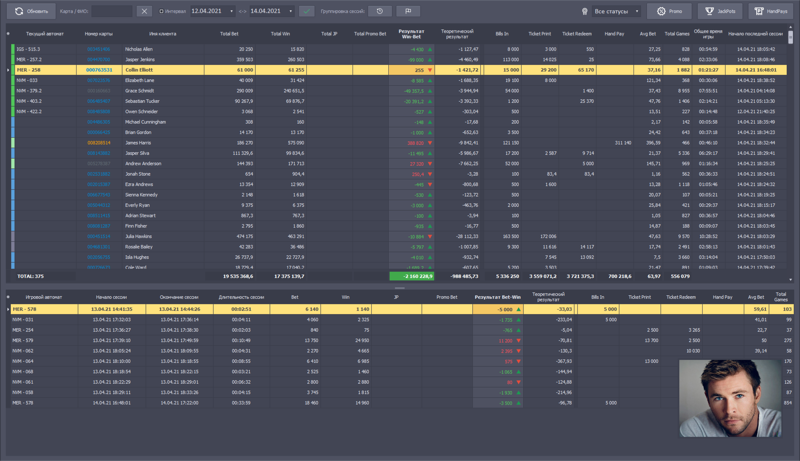The image size is (800, 461).
Task: Click the clock session grouping icon
Action: [379, 11]
